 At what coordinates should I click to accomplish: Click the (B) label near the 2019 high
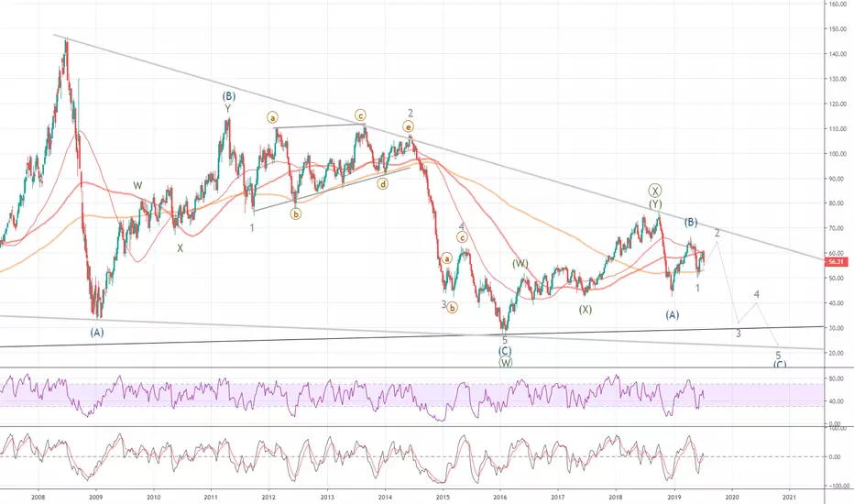pyautogui.click(x=691, y=223)
